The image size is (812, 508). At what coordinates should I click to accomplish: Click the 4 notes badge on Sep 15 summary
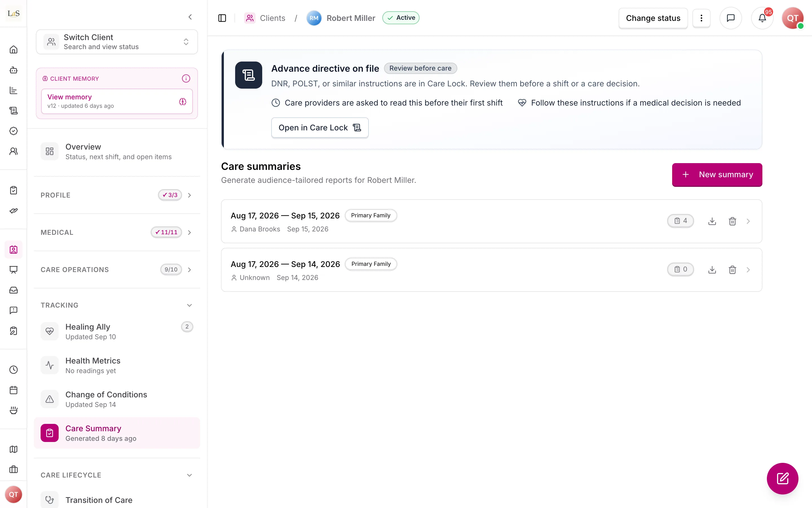pos(680,221)
